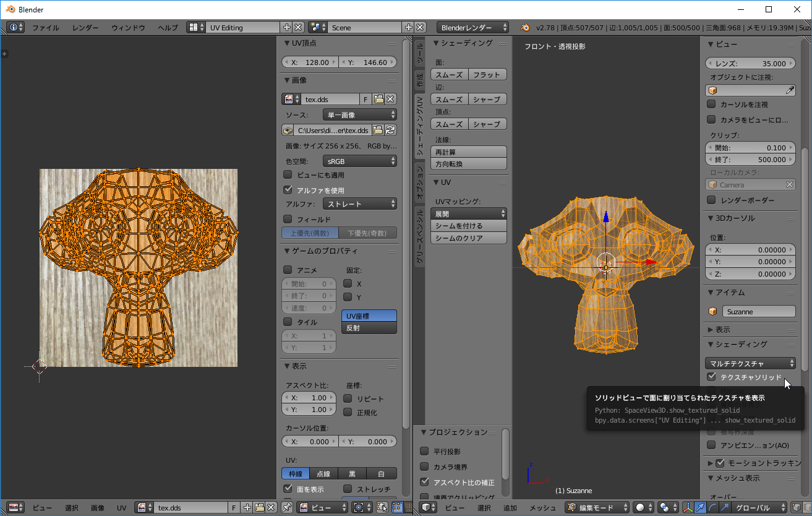Screen dimensions: 812x516
Task: Open the メッシュ menu in the 3D view header
Action: tap(543, 507)
